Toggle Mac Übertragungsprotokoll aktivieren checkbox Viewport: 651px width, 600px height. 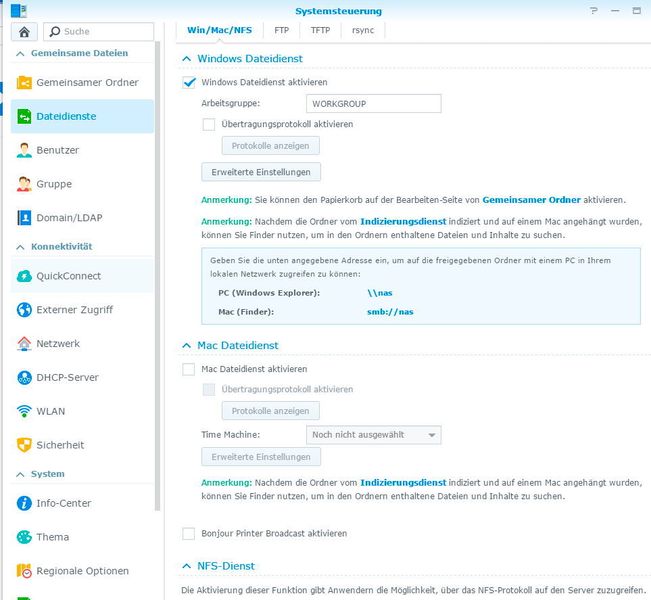tap(208, 389)
